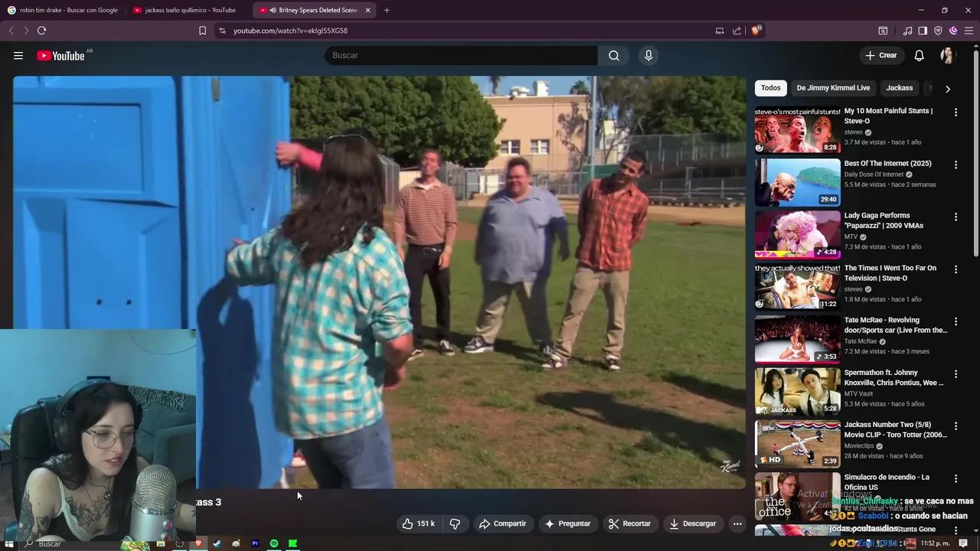Click the YouTube Buscar search field
This screenshot has width=980, height=551.
coord(462,55)
